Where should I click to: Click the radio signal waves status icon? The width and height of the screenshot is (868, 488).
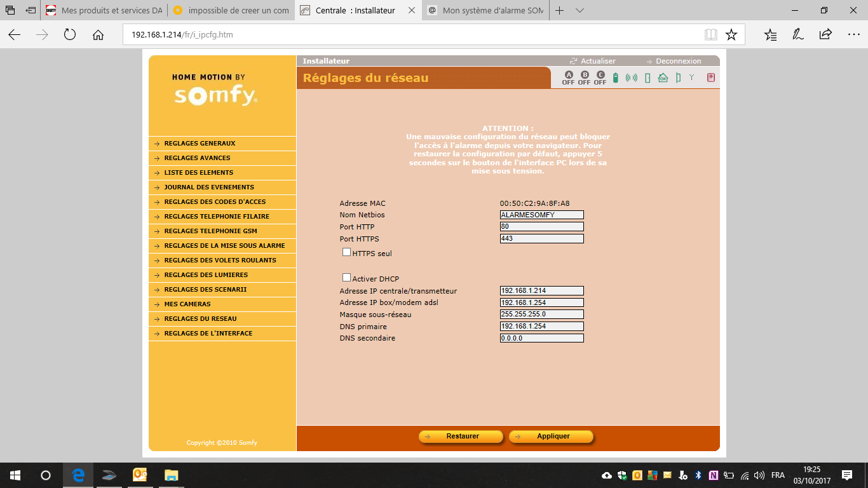(x=631, y=78)
